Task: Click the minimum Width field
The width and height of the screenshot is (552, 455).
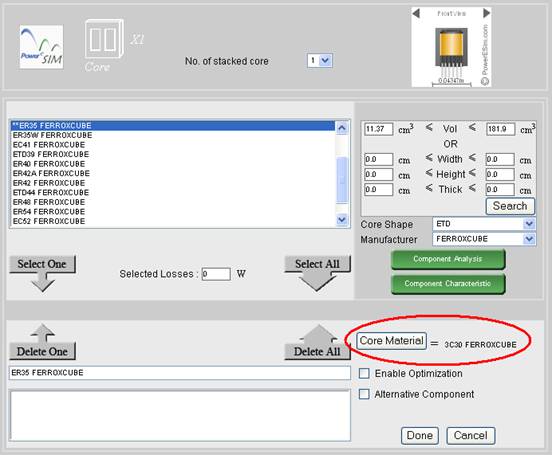Action: [378, 160]
